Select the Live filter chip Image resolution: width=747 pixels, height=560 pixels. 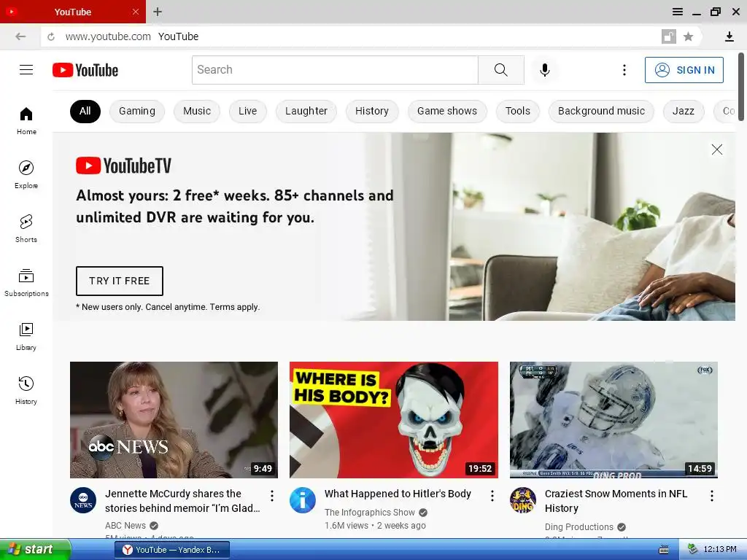click(248, 112)
